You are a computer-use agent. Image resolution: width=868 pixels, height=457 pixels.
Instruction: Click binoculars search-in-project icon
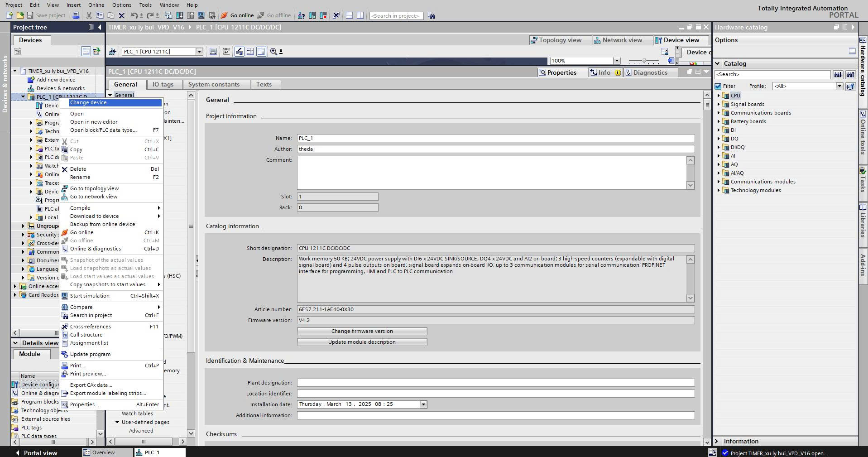click(x=432, y=15)
